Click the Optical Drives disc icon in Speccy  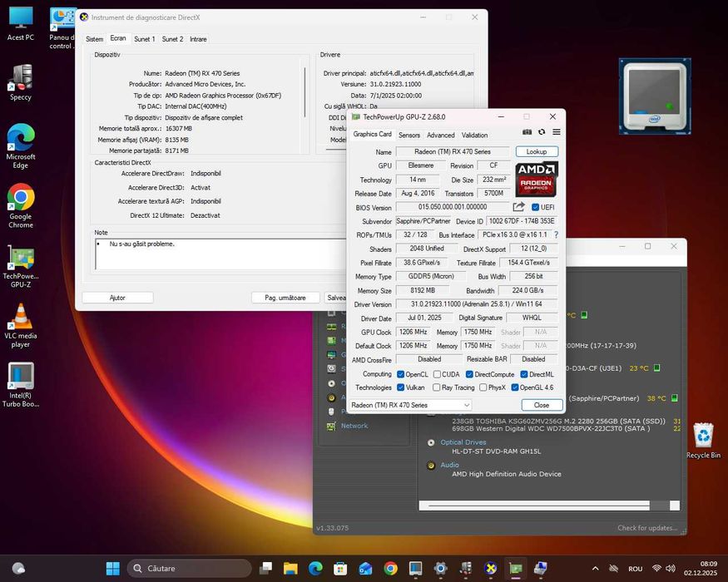pos(431,443)
